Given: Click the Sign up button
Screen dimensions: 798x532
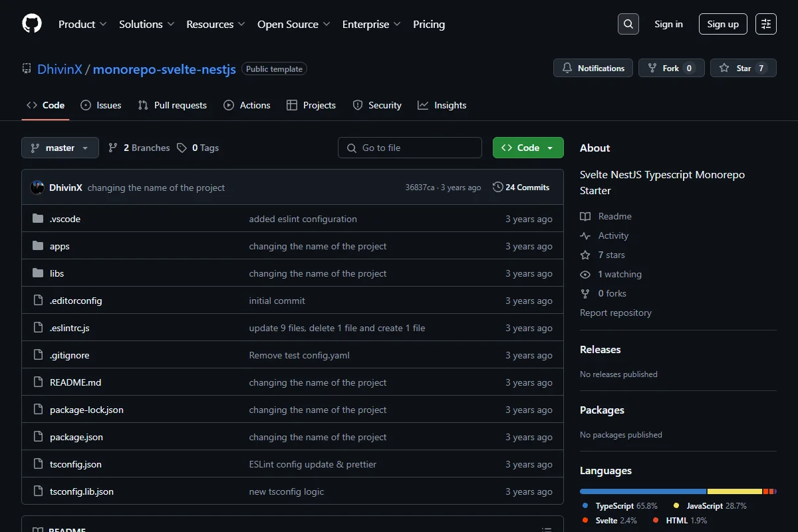Looking at the screenshot, I should (723, 24).
